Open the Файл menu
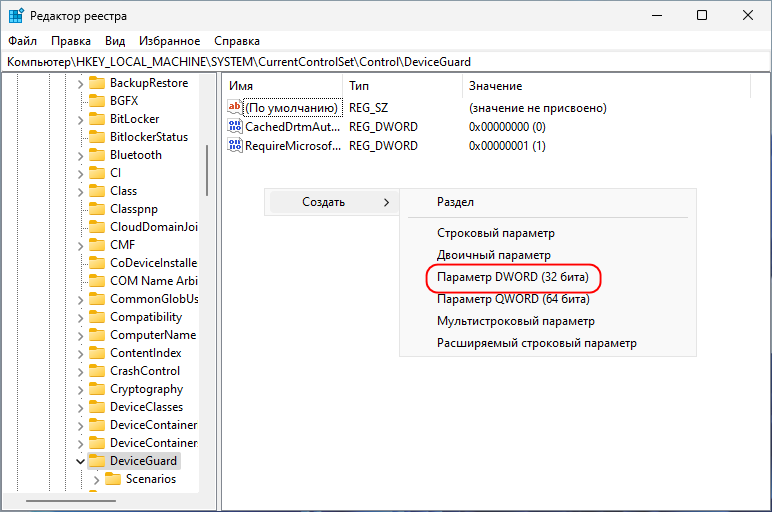The height and width of the screenshot is (512, 772). 22,41
